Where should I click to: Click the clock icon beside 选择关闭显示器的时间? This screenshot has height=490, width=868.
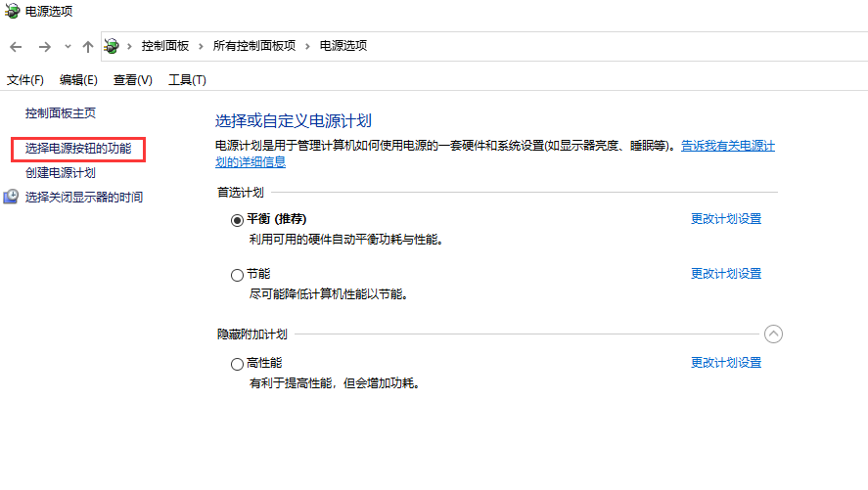[x=11, y=197]
